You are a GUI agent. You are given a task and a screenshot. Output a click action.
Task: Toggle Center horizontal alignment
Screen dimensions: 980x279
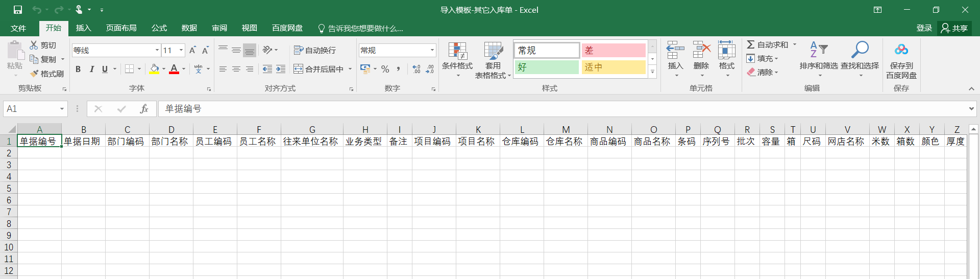click(236, 69)
